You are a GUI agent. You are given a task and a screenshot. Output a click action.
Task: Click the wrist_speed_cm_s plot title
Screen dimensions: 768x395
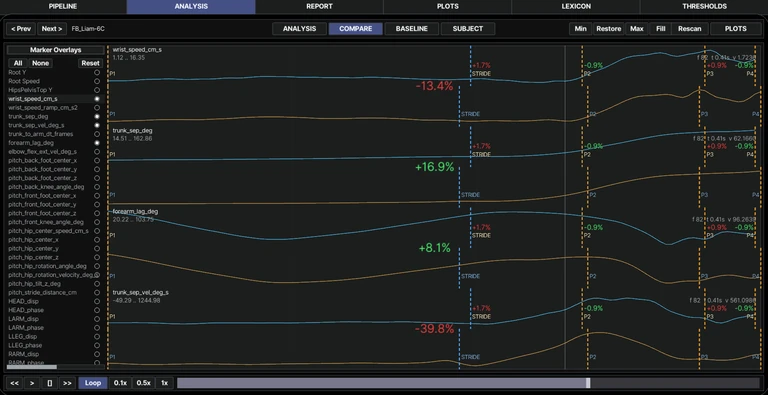[x=137, y=49]
